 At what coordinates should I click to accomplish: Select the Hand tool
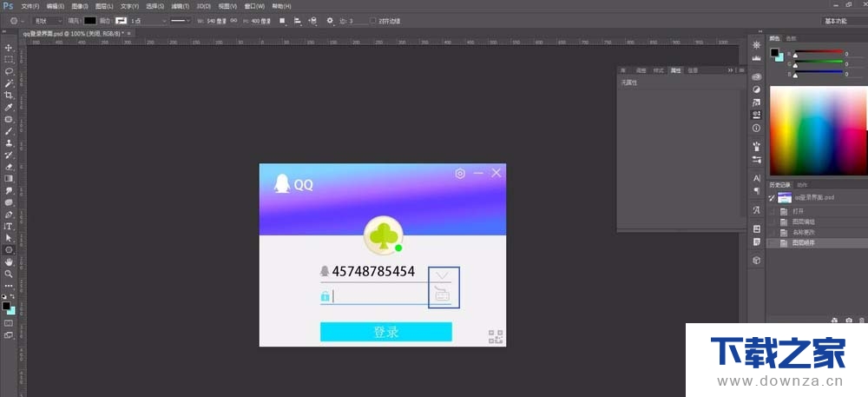9,261
